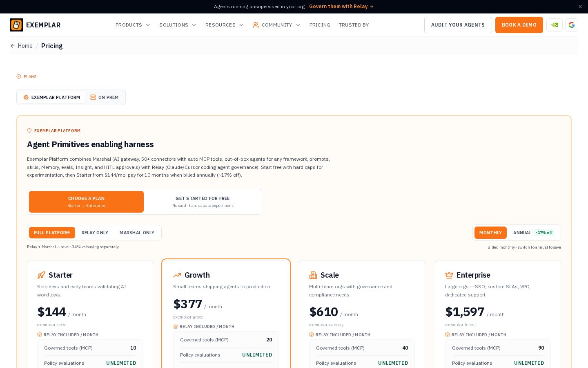Click the Agent Primitives enabling harness heading
The width and height of the screenshot is (588, 368).
tap(90, 144)
